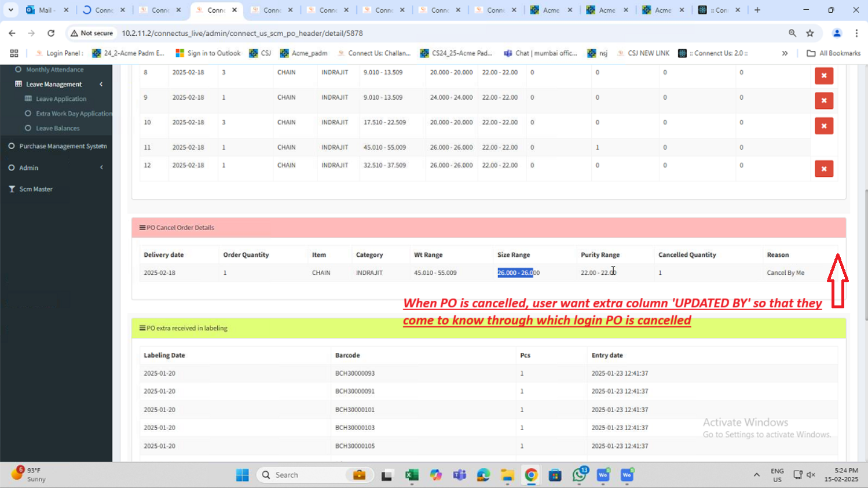Open Microsoft Teams from the taskbar
Screen dimensions: 868x488
(459, 475)
